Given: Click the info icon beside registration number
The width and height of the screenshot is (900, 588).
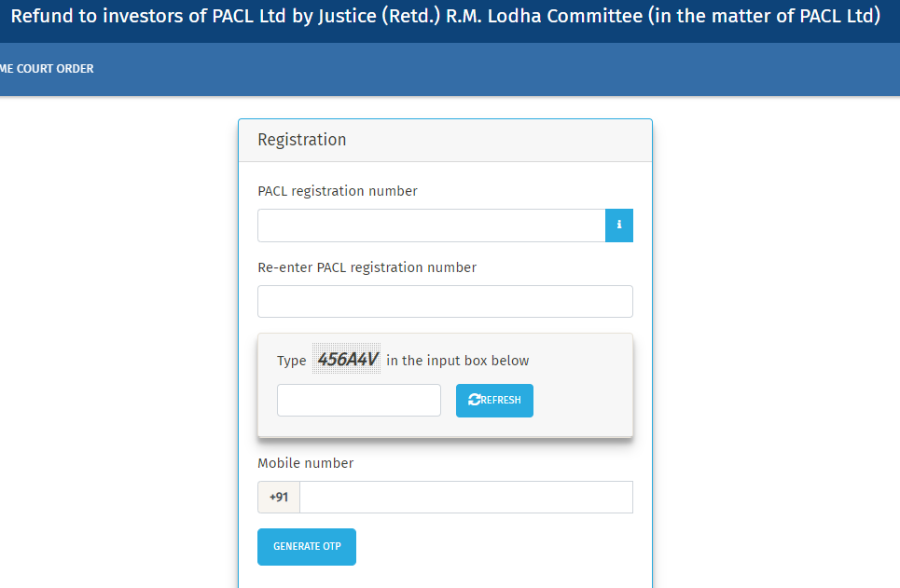Looking at the screenshot, I should 619,226.
